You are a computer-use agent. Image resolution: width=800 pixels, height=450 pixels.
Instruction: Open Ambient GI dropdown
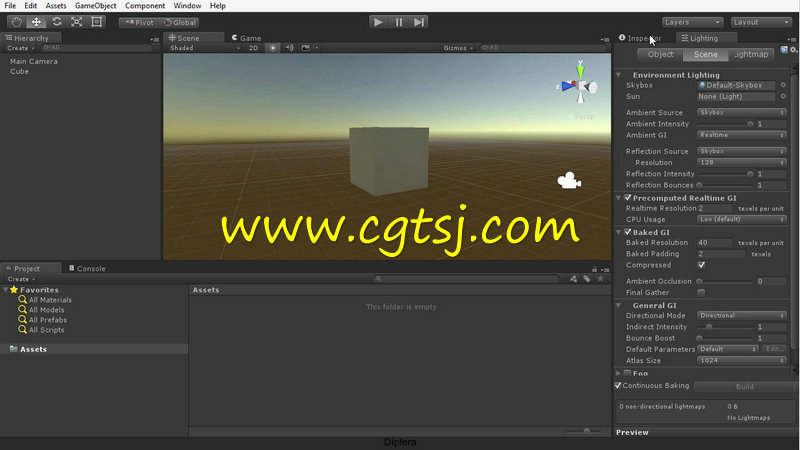[x=741, y=135]
